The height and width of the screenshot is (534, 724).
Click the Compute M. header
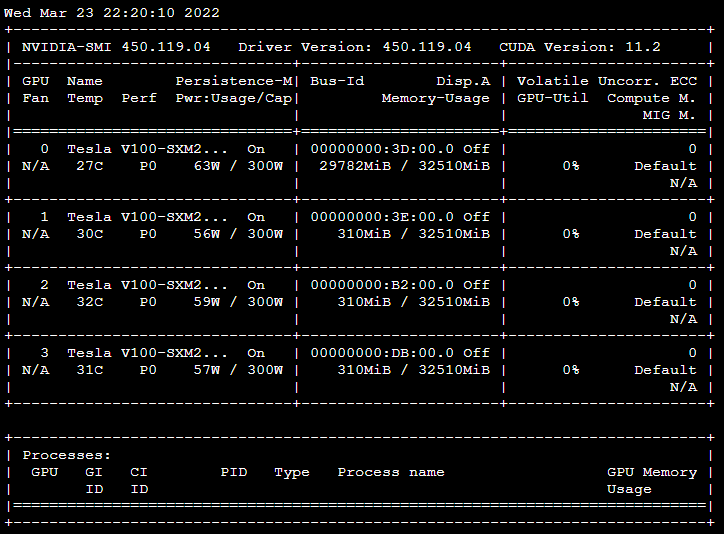651,98
